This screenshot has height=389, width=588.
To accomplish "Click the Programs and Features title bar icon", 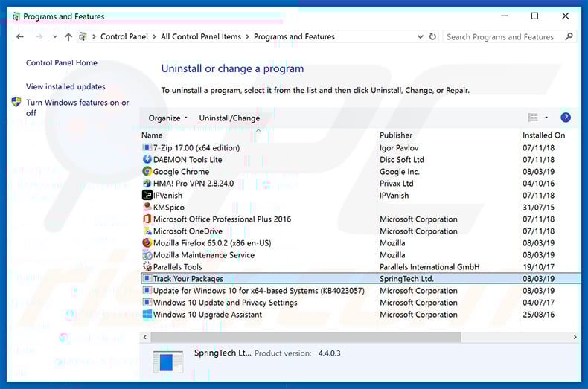I will [16, 16].
